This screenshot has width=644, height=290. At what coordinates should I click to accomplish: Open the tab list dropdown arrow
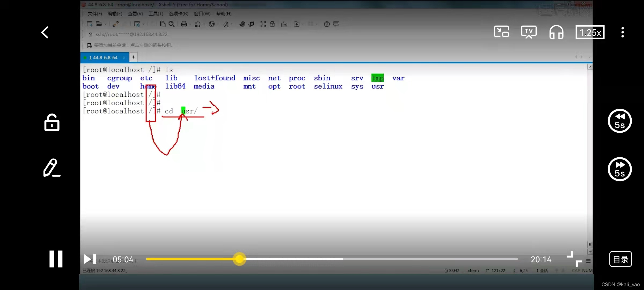click(x=590, y=57)
